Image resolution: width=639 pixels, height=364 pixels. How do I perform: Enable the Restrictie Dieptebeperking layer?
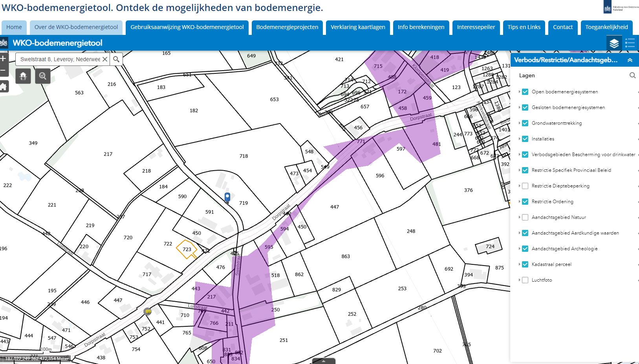[x=525, y=186]
